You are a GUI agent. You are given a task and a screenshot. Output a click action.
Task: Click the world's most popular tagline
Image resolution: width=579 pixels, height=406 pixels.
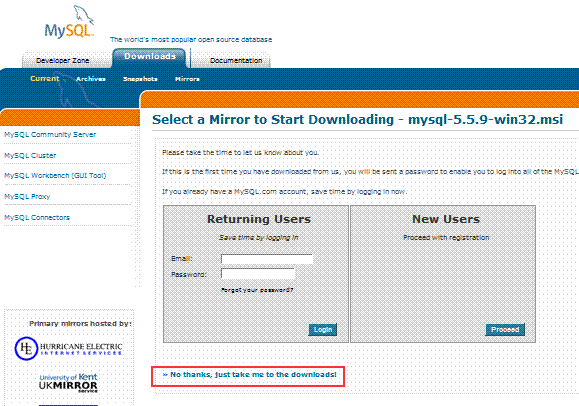point(191,40)
